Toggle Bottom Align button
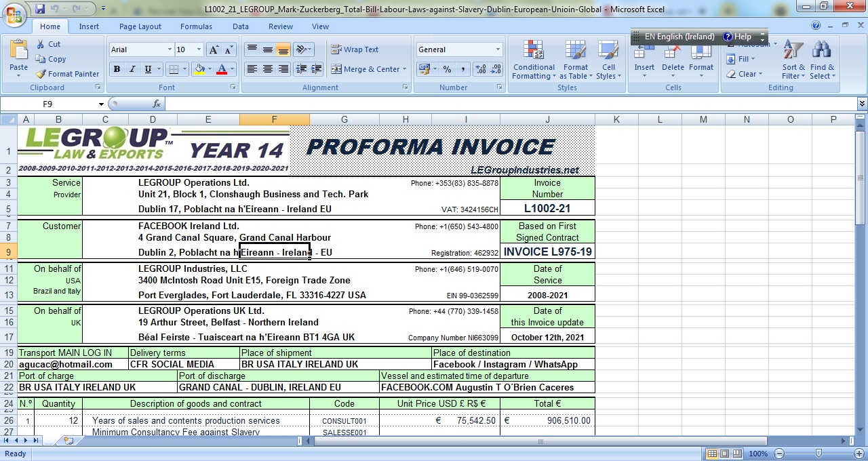Screen dimensions: 868x461 [x=283, y=49]
